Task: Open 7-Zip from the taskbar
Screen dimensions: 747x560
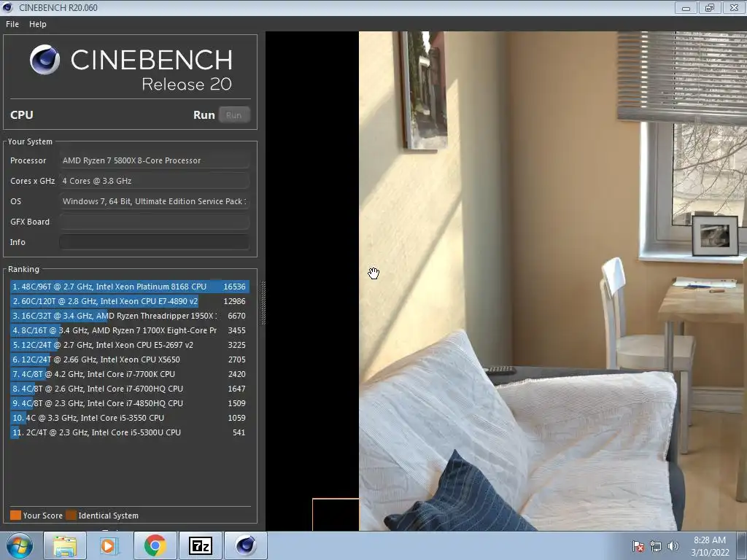Action: [x=200, y=545]
